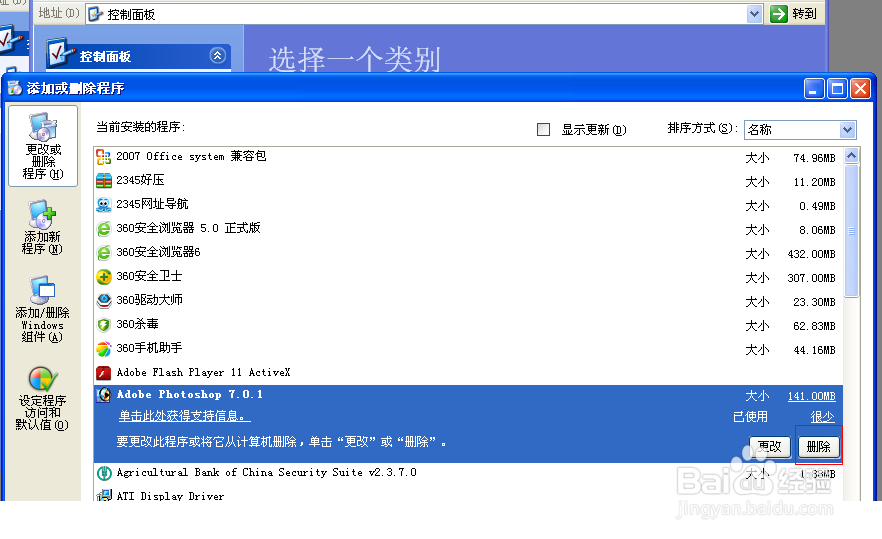This screenshot has width=882, height=539.
Task: Click the 删除 button for Photoshop
Action: click(818, 447)
